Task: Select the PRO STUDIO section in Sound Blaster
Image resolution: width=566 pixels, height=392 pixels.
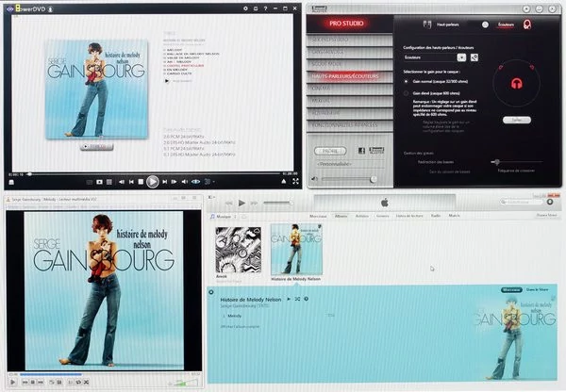Action: [x=346, y=24]
